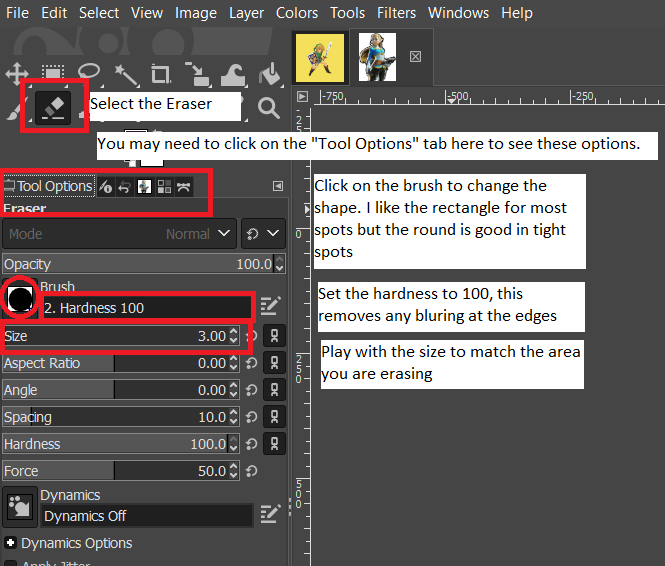665x566 pixels.
Task: Reset Spacing to default
Action: point(251,417)
